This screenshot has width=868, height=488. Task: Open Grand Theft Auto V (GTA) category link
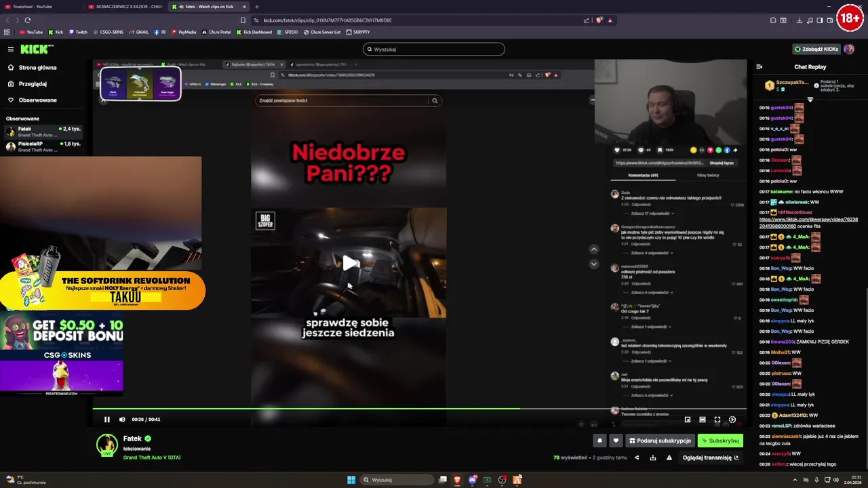coord(152,457)
